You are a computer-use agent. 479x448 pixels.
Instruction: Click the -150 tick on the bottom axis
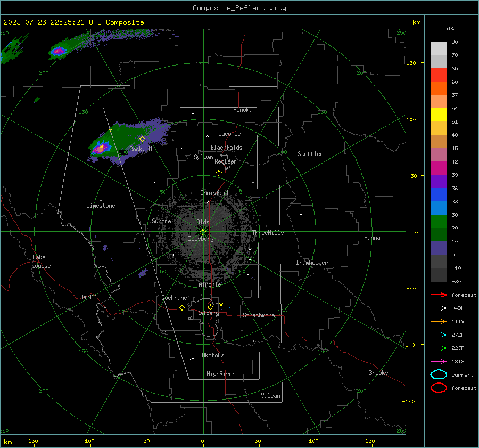point(31,441)
